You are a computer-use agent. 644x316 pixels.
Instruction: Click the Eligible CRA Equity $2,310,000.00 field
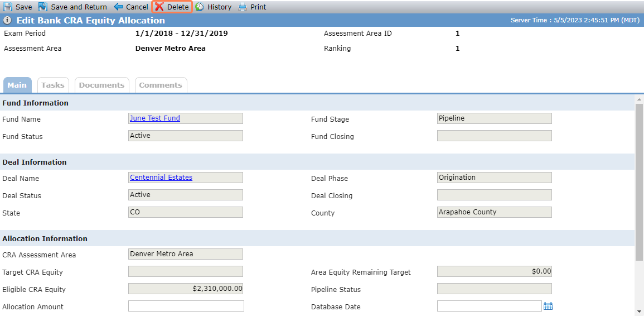pos(186,289)
